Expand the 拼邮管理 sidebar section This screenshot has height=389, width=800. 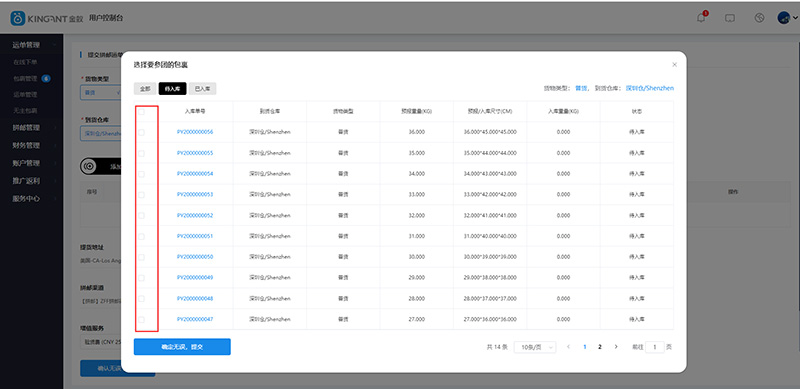31,128
